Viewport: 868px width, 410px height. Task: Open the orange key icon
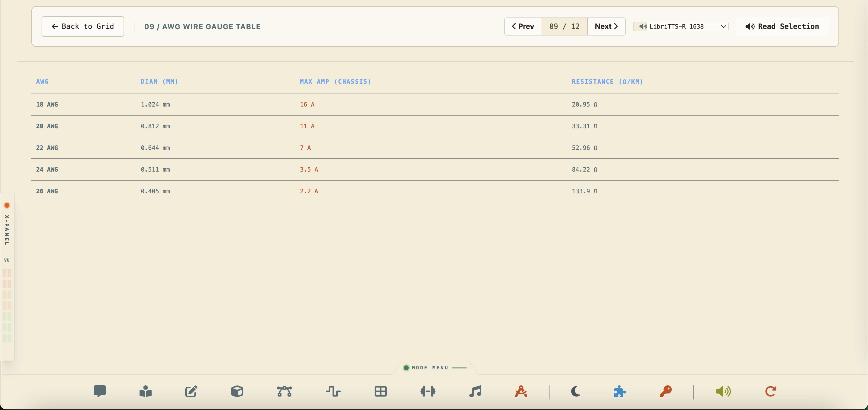click(x=665, y=391)
